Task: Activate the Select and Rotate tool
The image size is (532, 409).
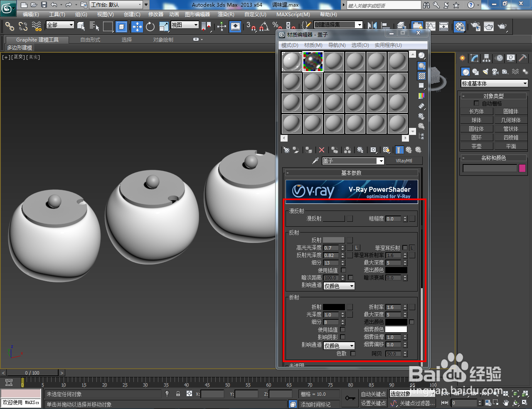Action: 150,27
